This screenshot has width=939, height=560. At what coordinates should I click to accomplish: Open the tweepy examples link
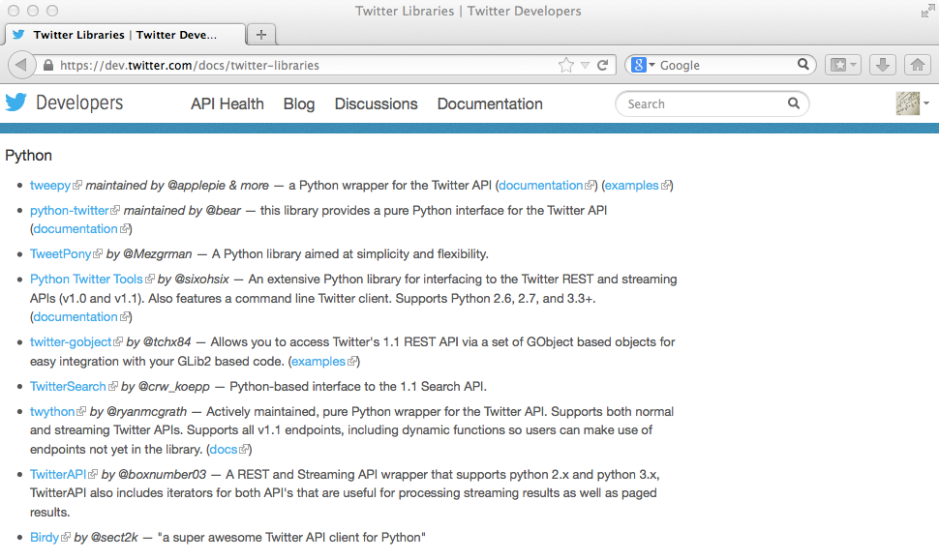click(631, 186)
